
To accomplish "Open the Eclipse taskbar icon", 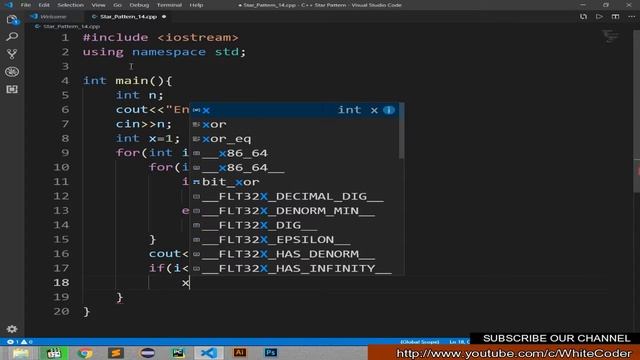I will click(147, 353).
